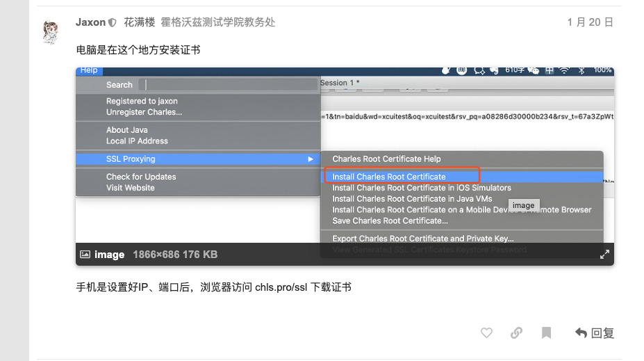This screenshot has width=644, height=361.
Task: Bookmark this post
Action: coord(546,332)
